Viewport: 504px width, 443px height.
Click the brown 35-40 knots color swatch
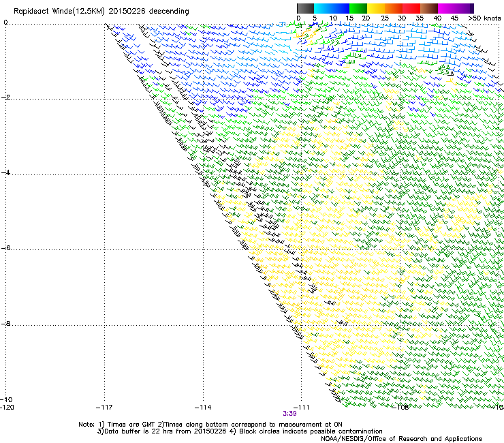click(x=429, y=8)
